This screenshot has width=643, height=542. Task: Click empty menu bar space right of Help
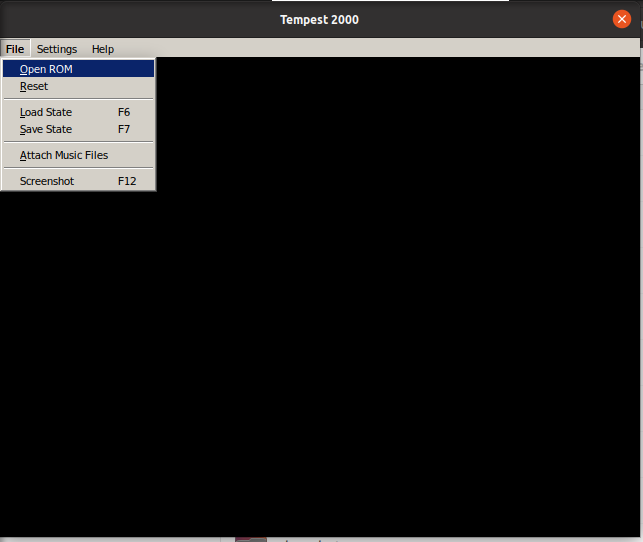coord(380,49)
